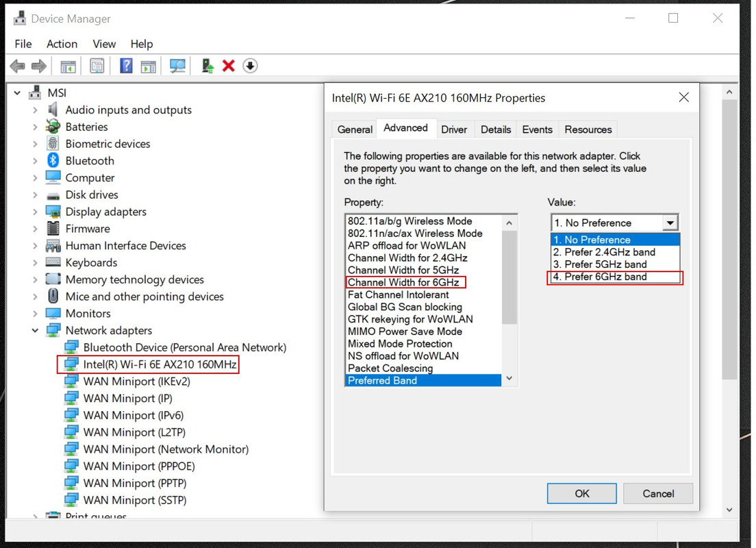Click the Audio inputs and outputs speaker icon
Viewport: 756px width, 548px height.
53,110
